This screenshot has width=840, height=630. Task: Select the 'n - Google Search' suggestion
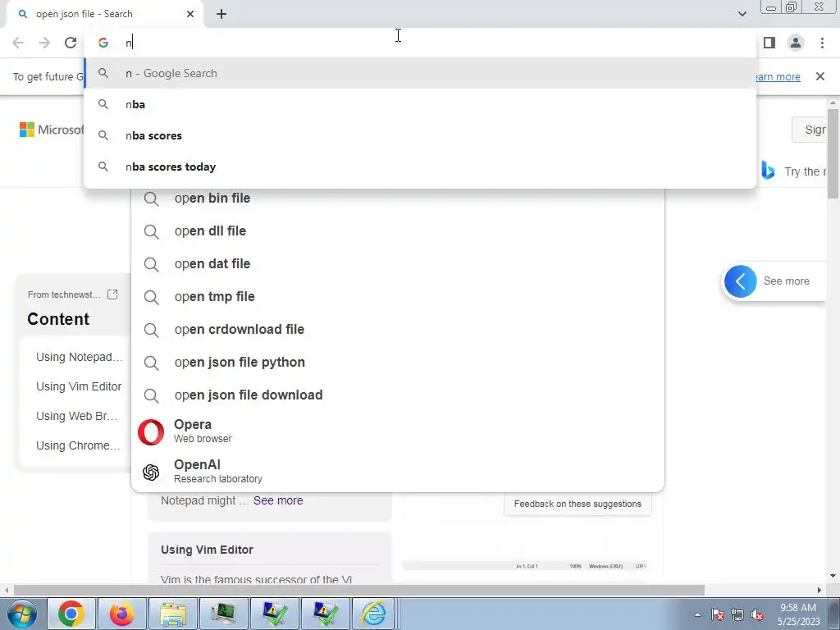pyautogui.click(x=420, y=73)
